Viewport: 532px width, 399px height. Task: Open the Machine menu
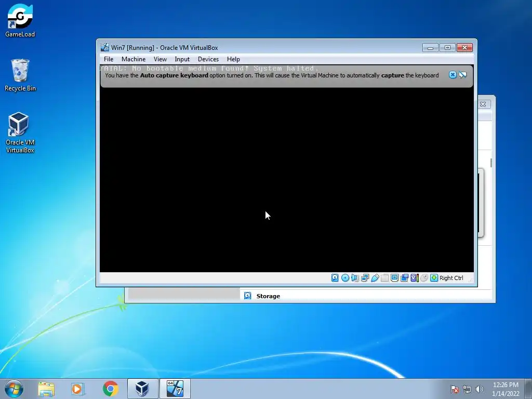pyautogui.click(x=134, y=59)
